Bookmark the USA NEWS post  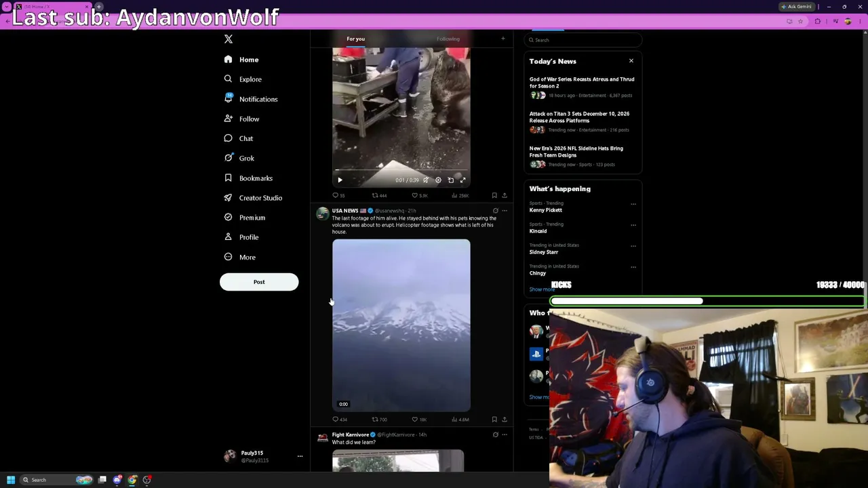pos(494,420)
